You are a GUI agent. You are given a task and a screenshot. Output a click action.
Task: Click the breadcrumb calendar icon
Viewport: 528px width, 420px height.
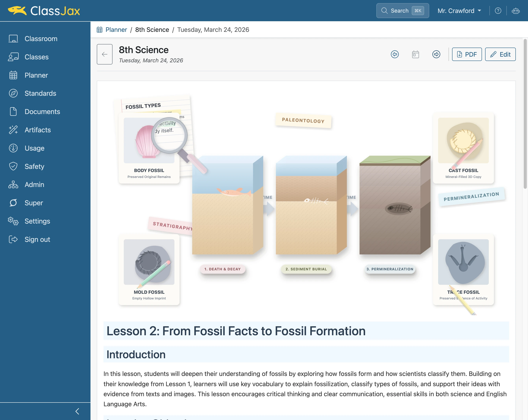click(x=99, y=30)
